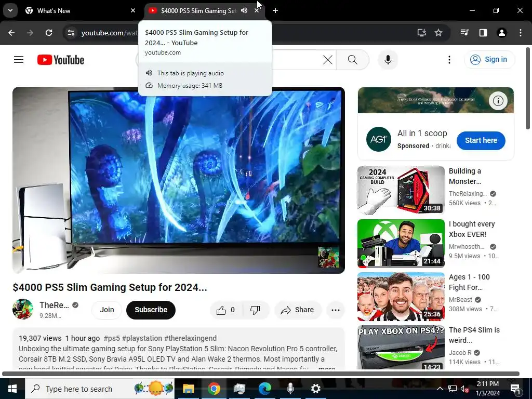Screen dimensions: 532x399
Task: Click the horizontal page scrollbar
Action: coord(261,374)
